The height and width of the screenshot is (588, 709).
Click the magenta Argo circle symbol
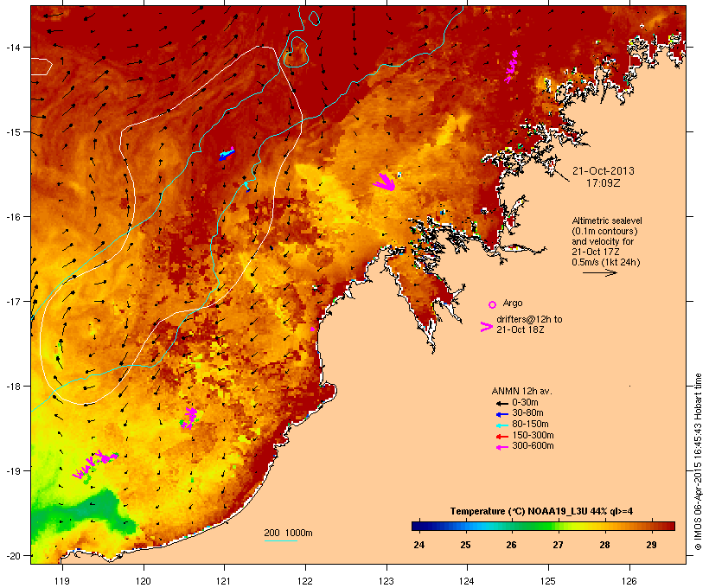(x=493, y=304)
